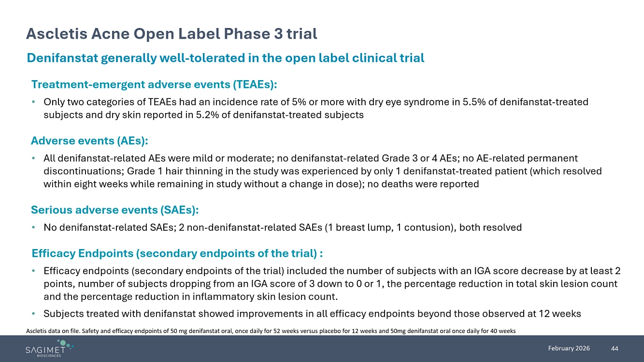Click the bullet before "Subjects treated with denifanstat"
Viewport: 644px width, 362px height.
33,314
